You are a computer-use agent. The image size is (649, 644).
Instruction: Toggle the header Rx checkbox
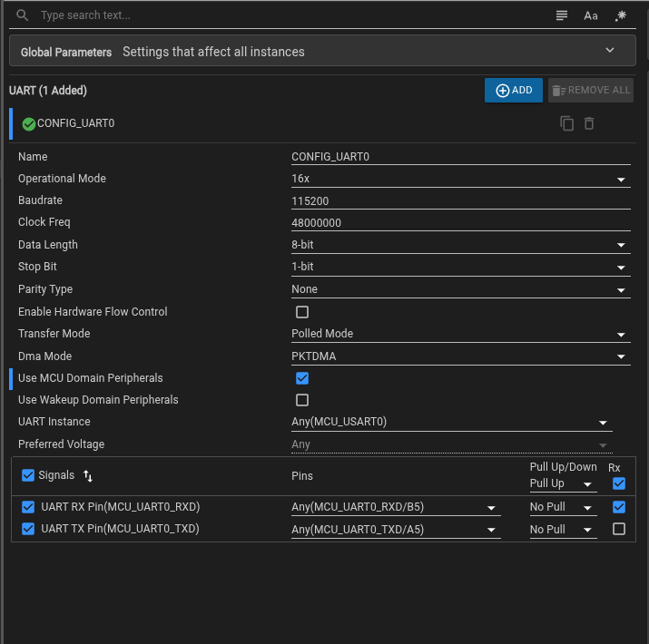click(x=619, y=483)
